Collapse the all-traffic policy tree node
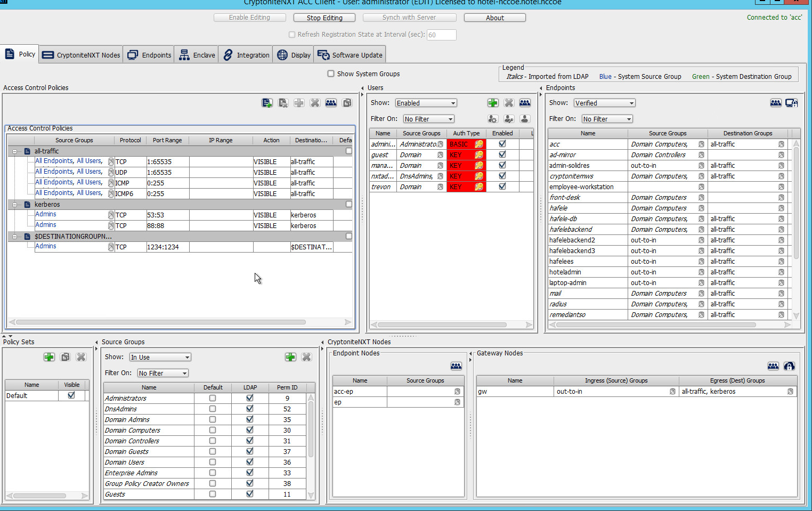The width and height of the screenshot is (812, 511). pos(14,151)
